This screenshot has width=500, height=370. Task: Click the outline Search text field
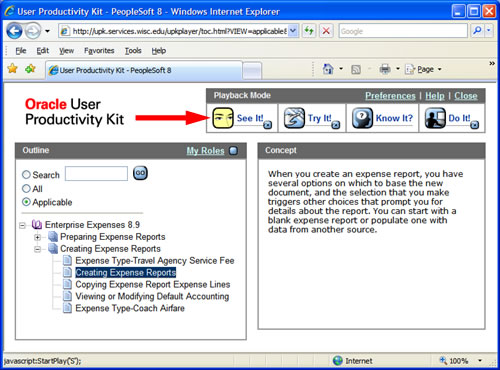[96, 174]
